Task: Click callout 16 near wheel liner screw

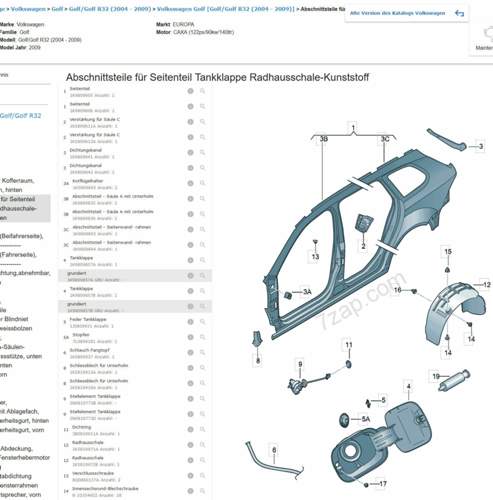Action: (397, 290)
